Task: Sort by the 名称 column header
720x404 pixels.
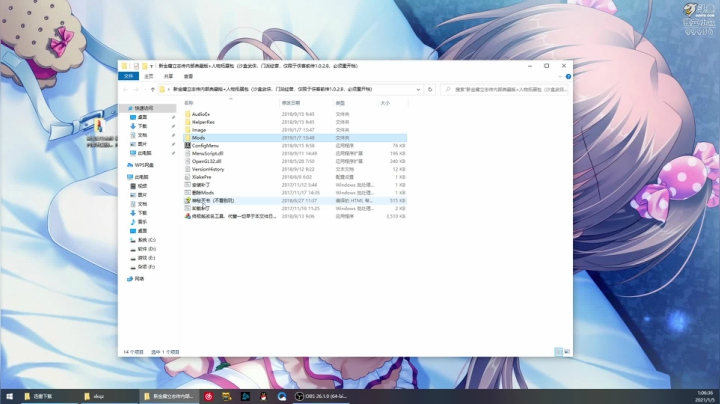Action: (x=189, y=103)
